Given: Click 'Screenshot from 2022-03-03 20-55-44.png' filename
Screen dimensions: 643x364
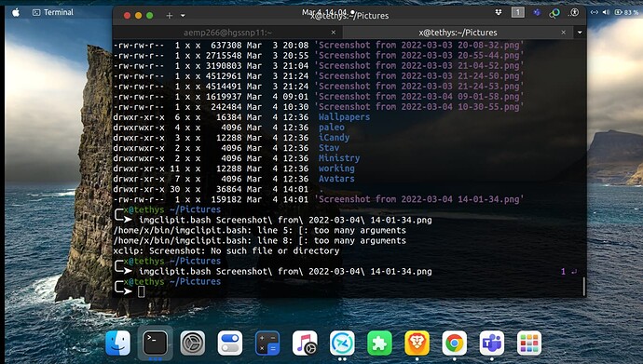Looking at the screenshot, I should [418, 55].
